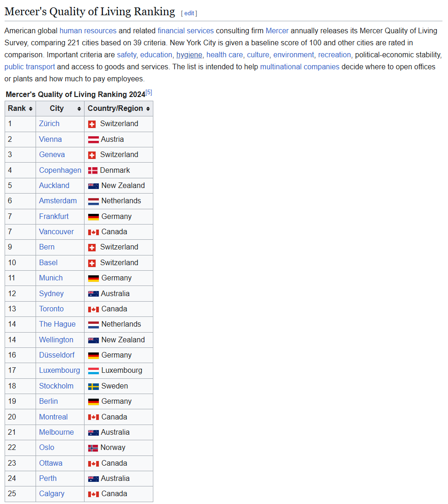Click the Germany flag in Frankfurt row
Viewport: 448px width, 504px height.
93,217
